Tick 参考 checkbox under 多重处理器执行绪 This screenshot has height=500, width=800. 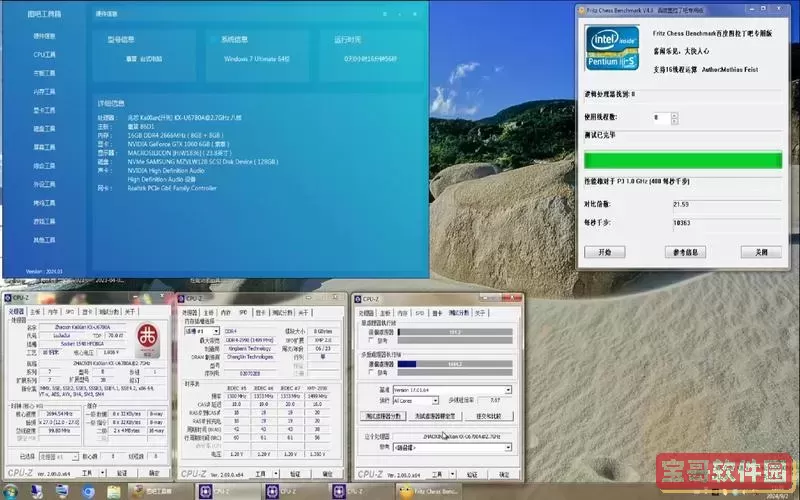coord(370,372)
